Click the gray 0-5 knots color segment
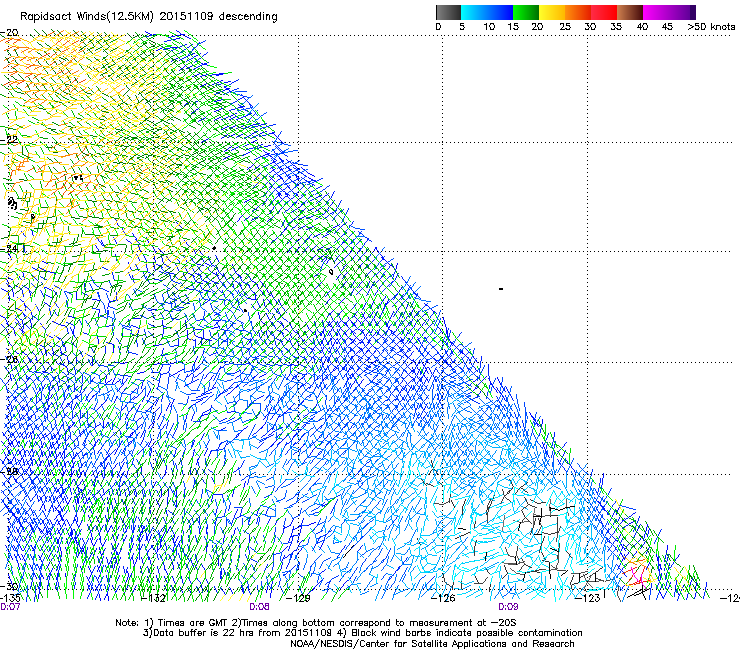This screenshot has height=650, width=740. pos(448,12)
